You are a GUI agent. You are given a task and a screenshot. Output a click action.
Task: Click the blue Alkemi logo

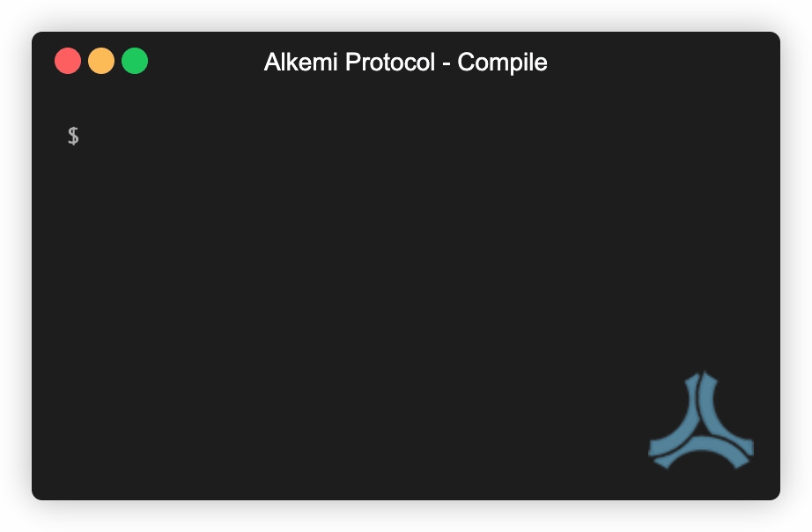tap(701, 420)
